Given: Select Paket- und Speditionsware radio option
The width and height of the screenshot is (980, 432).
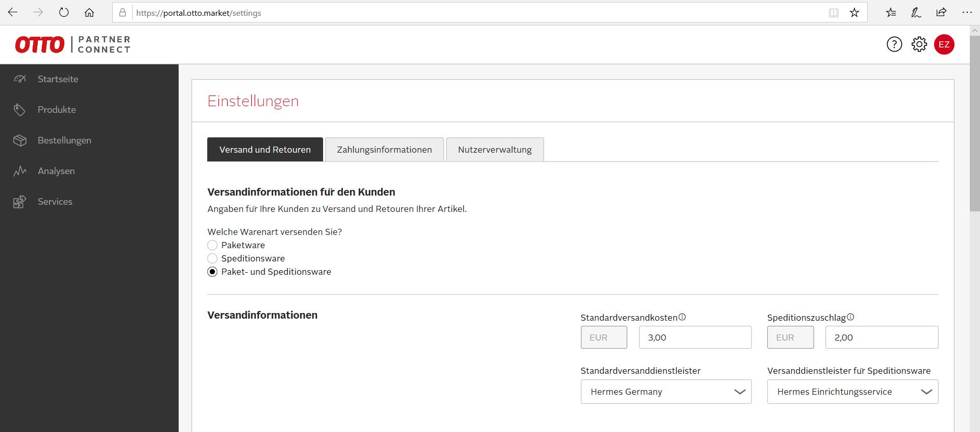Looking at the screenshot, I should (x=212, y=272).
